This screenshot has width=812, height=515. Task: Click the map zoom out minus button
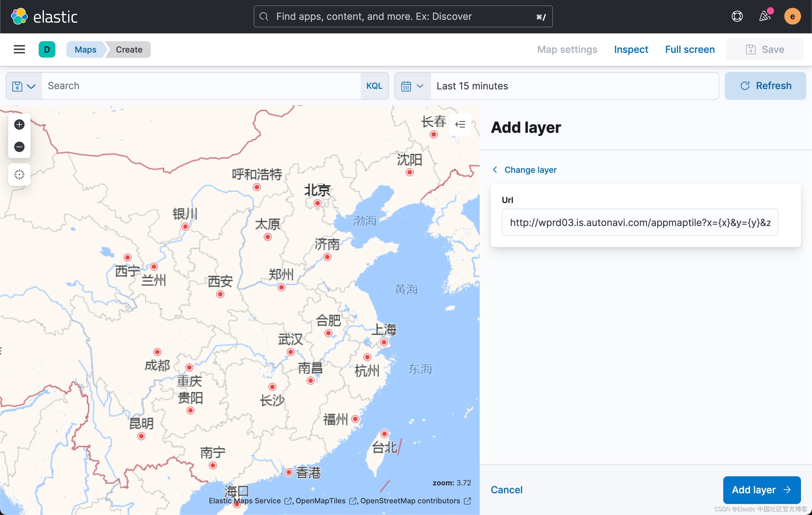[19, 147]
